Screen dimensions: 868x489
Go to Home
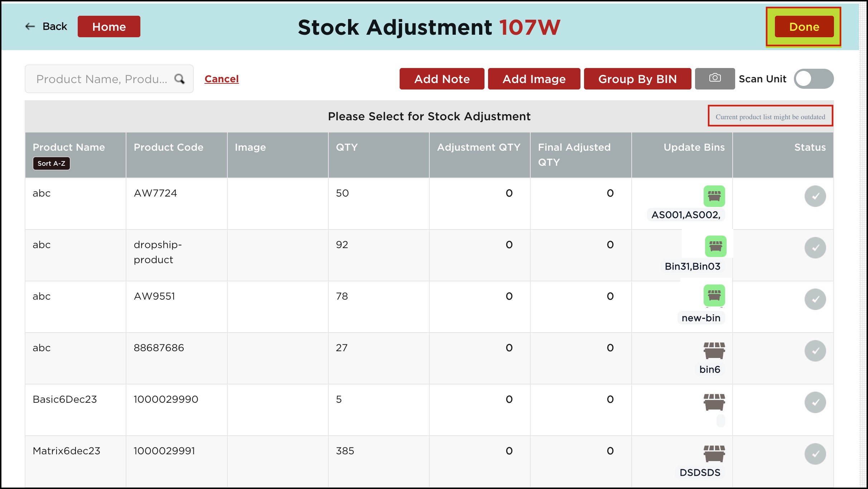(109, 26)
